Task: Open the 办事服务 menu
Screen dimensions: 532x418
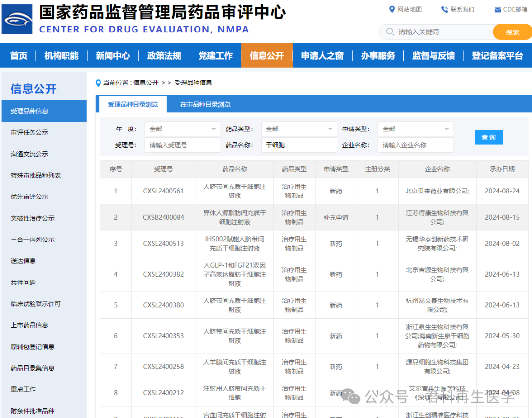Action: tap(378, 56)
